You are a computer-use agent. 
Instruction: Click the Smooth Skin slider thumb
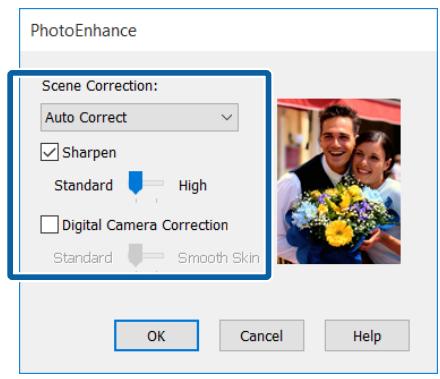pyautogui.click(x=136, y=255)
